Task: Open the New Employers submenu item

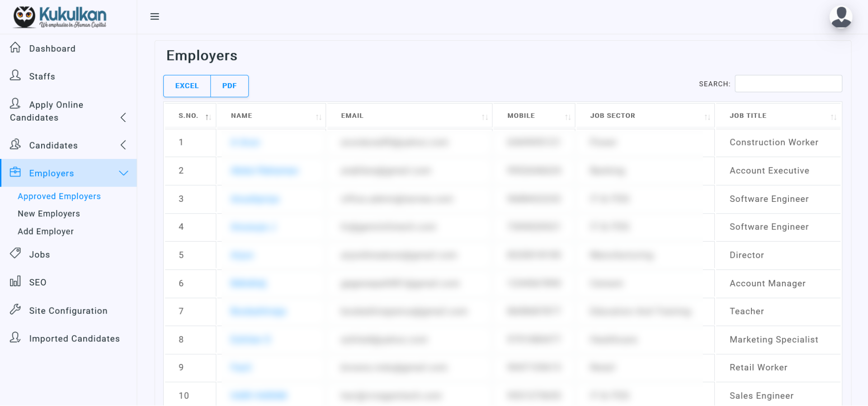Action: [49, 214]
